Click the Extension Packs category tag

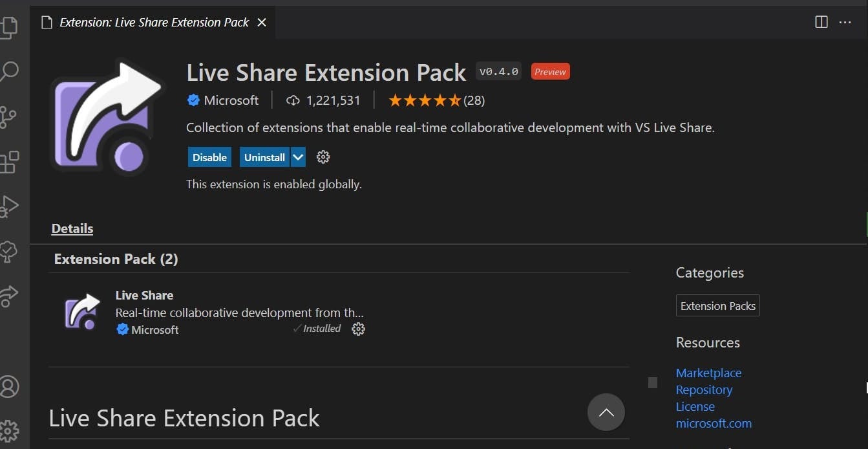[717, 306]
